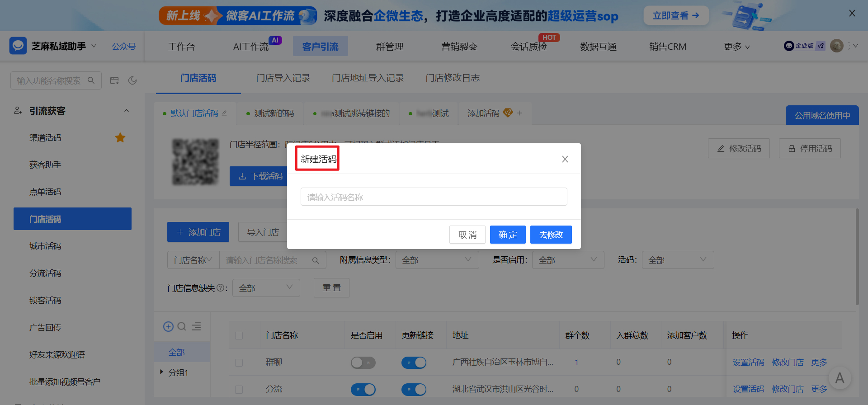Open the 附属信息类型 dropdown

[x=437, y=260]
